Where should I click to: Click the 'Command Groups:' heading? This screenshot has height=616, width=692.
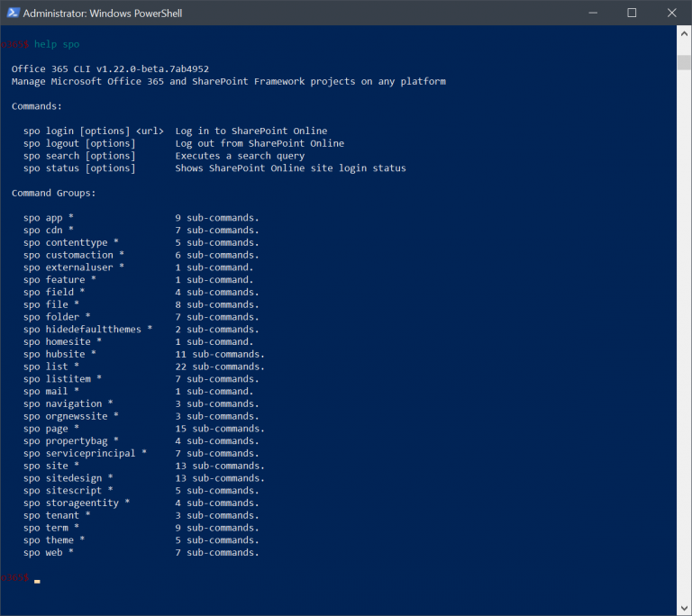(53, 194)
